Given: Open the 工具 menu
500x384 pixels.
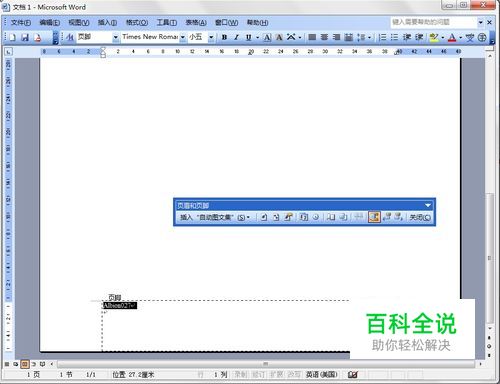Looking at the screenshot, I should pos(167,23).
